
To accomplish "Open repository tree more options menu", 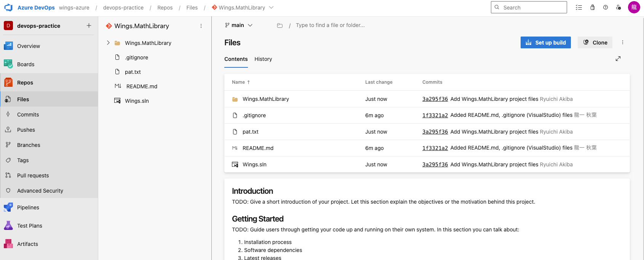I will (201, 26).
